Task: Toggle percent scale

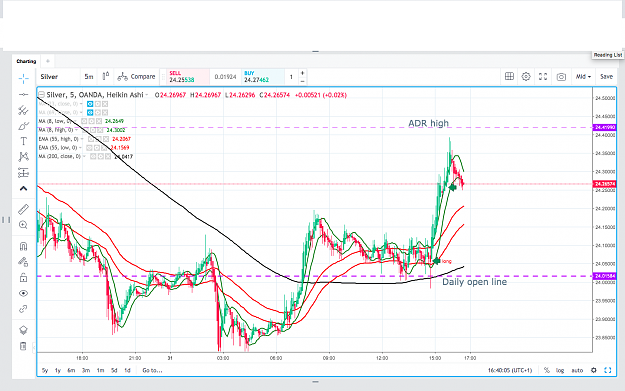Action: click(547, 370)
